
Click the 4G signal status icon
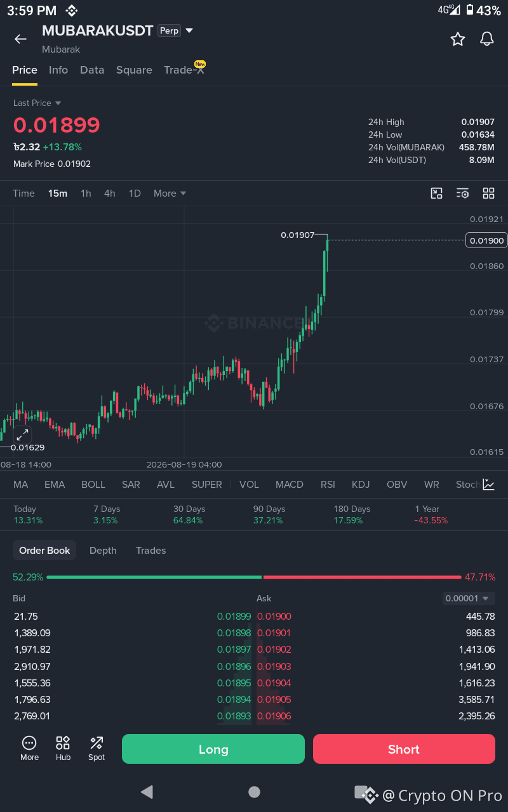(448, 10)
